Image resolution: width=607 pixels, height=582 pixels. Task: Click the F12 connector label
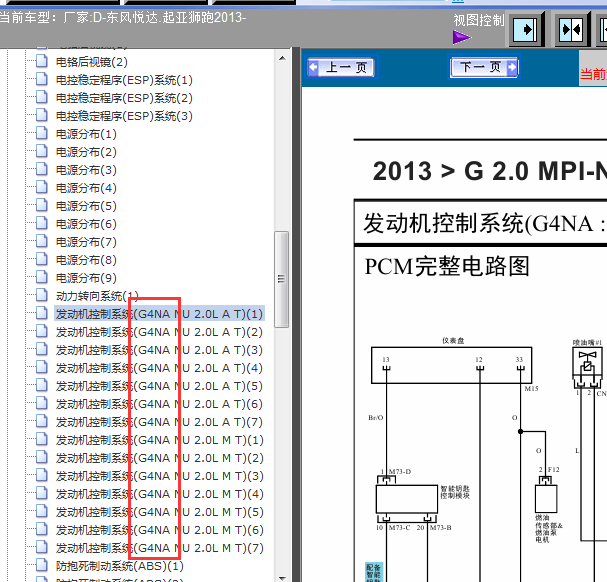tap(554, 470)
